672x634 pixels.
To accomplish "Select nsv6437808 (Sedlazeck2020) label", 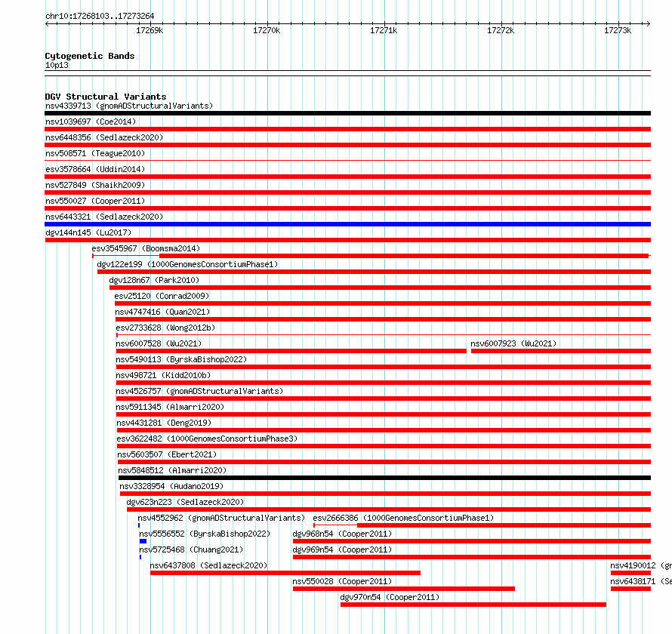I will [x=208, y=565].
